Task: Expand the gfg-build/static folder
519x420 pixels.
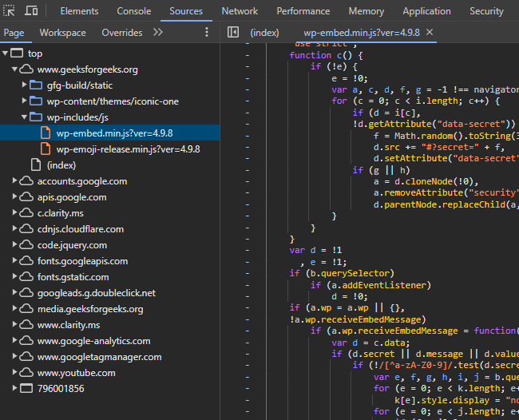Action: [24, 85]
